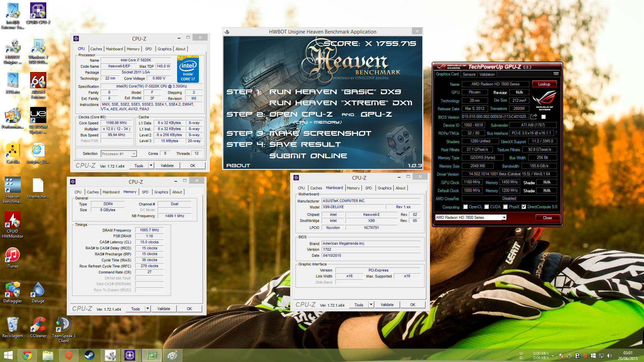This screenshot has width=644, height=362.
Task: Click MAKE SCREENSHOT in Heaven Benchmark
Action: point(320,133)
